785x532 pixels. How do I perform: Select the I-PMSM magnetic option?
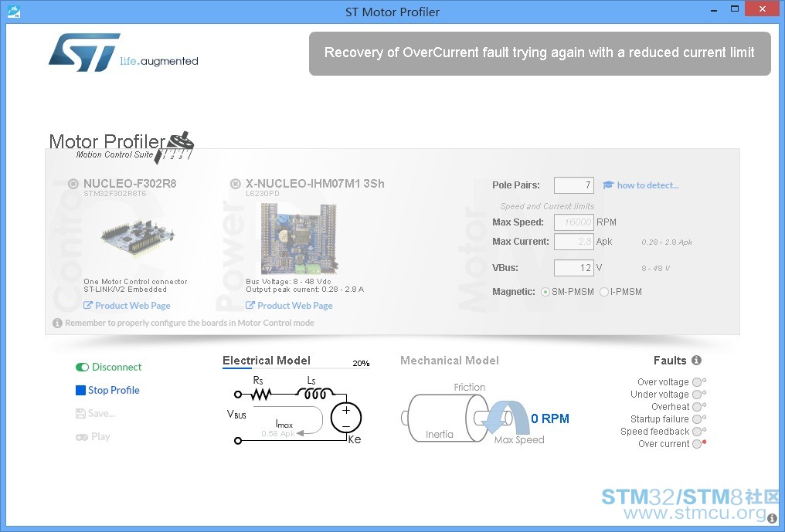click(604, 292)
